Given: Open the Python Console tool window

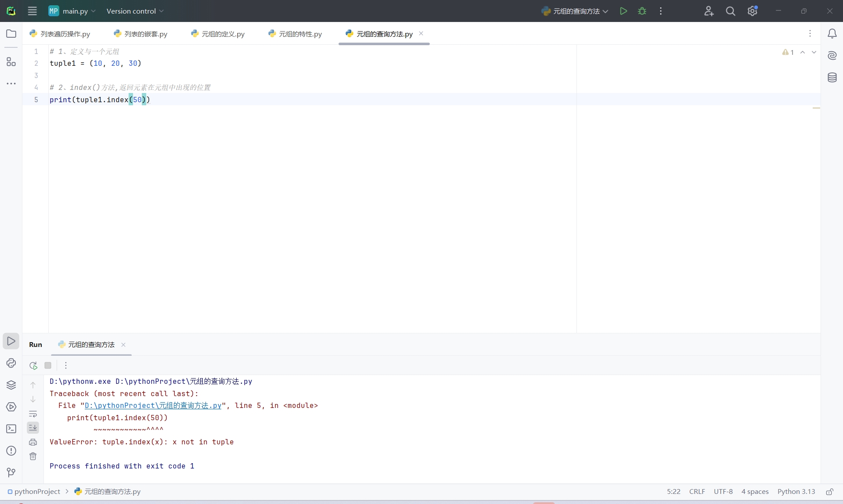Looking at the screenshot, I should pos(11,363).
